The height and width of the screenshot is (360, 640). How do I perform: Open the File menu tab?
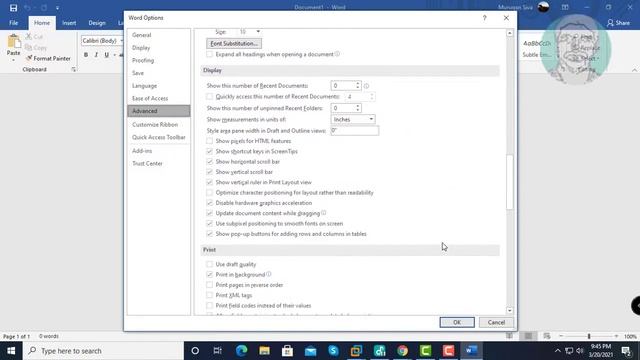tap(13, 23)
